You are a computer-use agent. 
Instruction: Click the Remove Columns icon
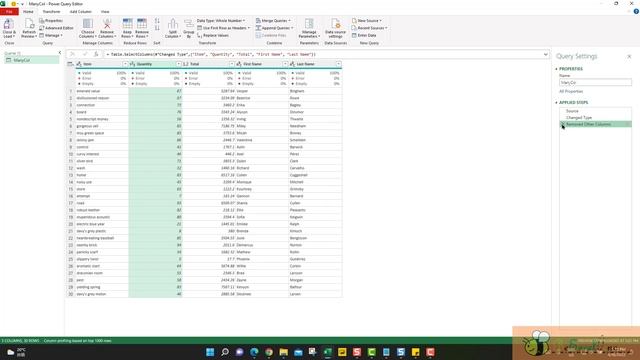pyautogui.click(x=107, y=24)
